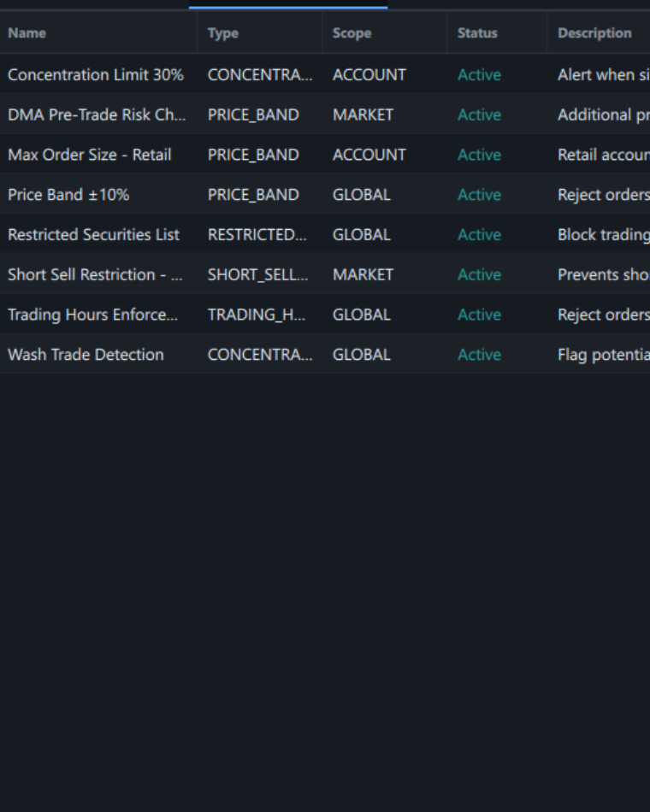Click Active status of Concentration Limit 30%

480,74
